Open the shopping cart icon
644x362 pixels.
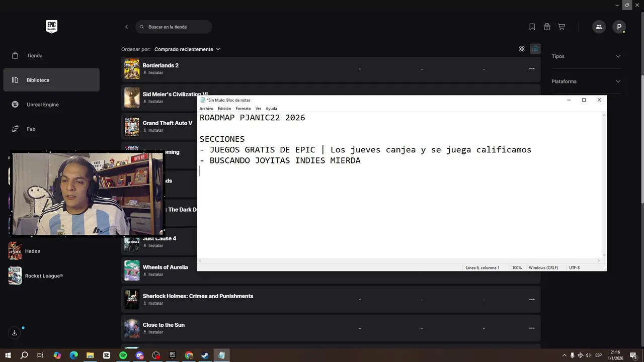point(561,27)
